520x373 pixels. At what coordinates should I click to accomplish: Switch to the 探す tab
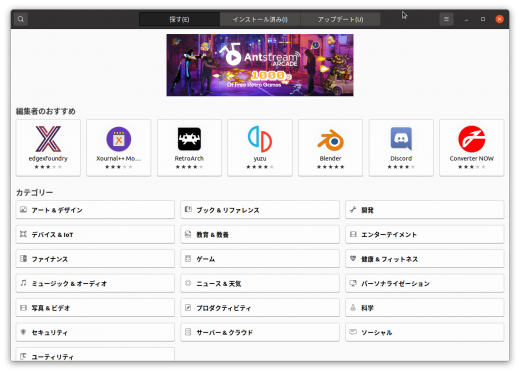pos(179,19)
